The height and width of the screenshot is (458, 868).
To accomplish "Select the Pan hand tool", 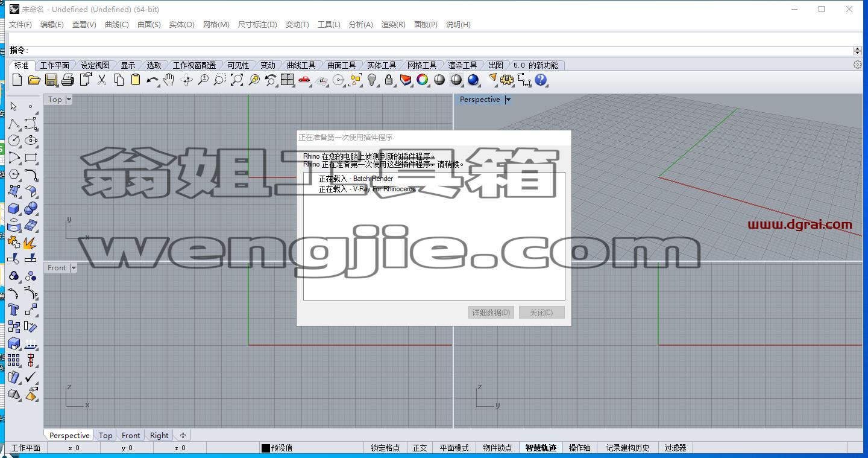I will [169, 80].
